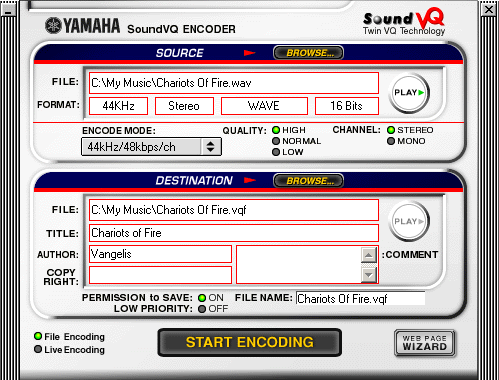Viewport: 499px width, 380px height.
Task: Click comment box down arrow
Action: click(x=369, y=275)
